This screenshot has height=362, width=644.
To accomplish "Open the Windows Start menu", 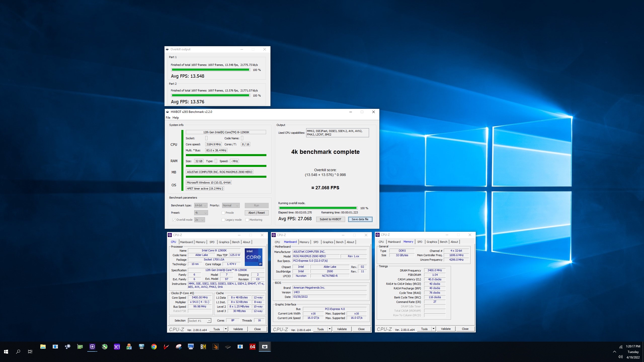I will click(x=6, y=351).
